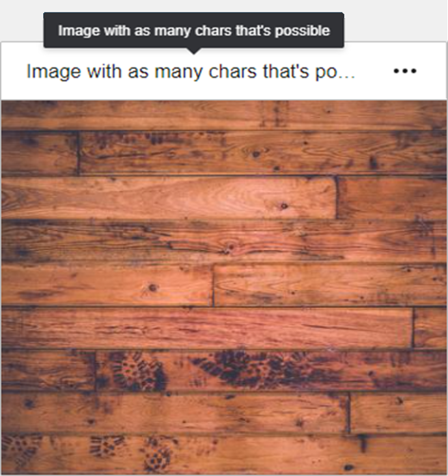Click the bottom plank with tread marks
The width and height of the screenshot is (448, 476).
pos(224,455)
